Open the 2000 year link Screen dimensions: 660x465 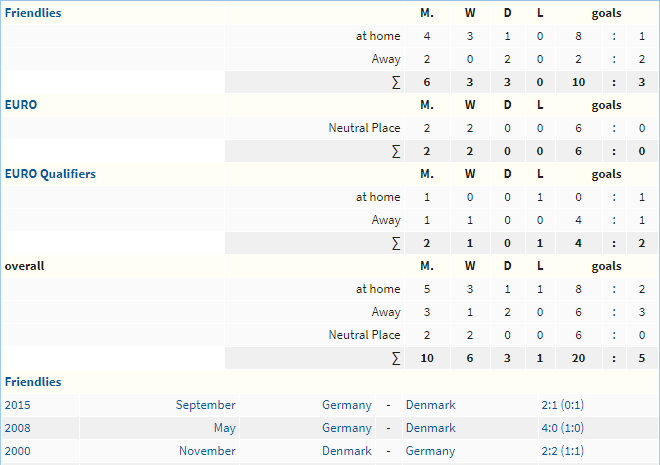(x=18, y=451)
